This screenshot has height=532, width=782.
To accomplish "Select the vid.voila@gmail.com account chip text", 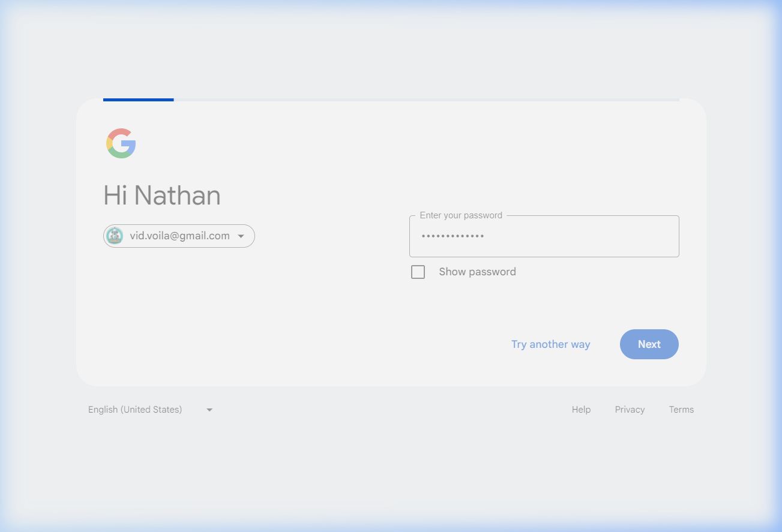I will (x=179, y=236).
